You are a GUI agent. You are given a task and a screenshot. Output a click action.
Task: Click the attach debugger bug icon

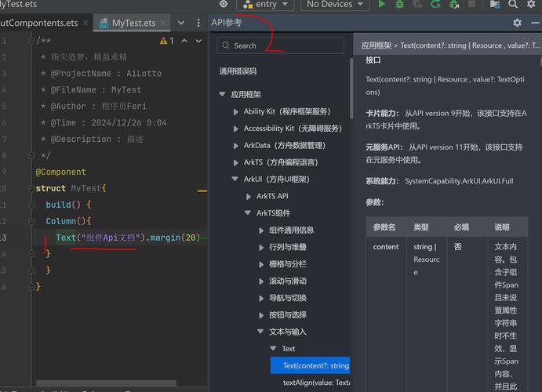coord(454,4)
